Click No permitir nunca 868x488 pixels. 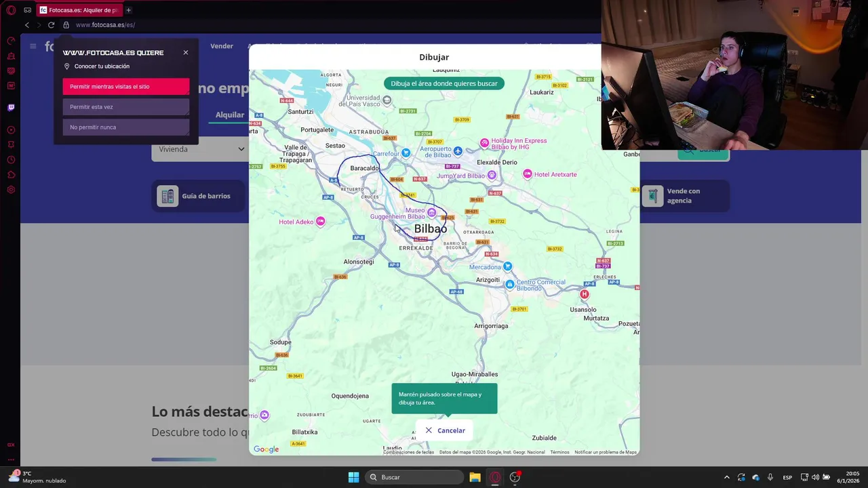click(x=126, y=127)
